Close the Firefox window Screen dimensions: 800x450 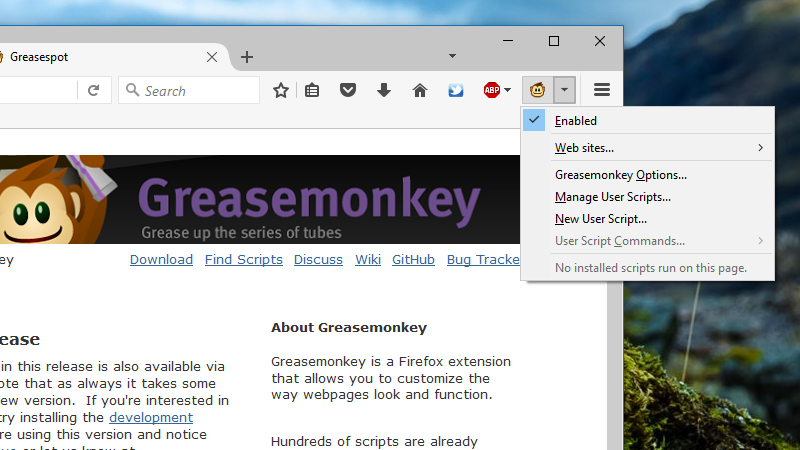click(x=600, y=41)
